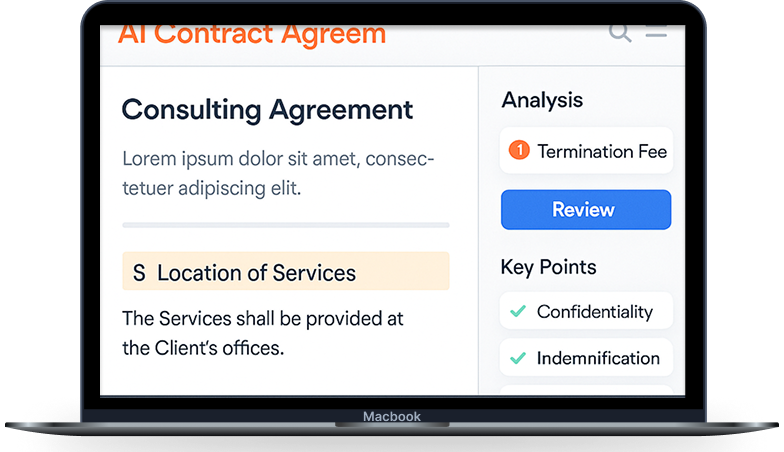Select the Indemnification key point label
This screenshot has width=784, height=452.
(x=598, y=358)
